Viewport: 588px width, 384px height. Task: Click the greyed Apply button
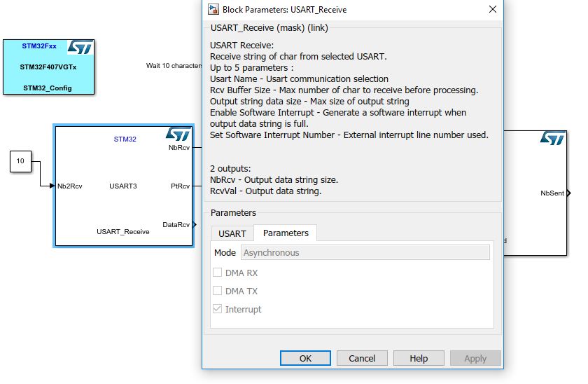tap(475, 358)
